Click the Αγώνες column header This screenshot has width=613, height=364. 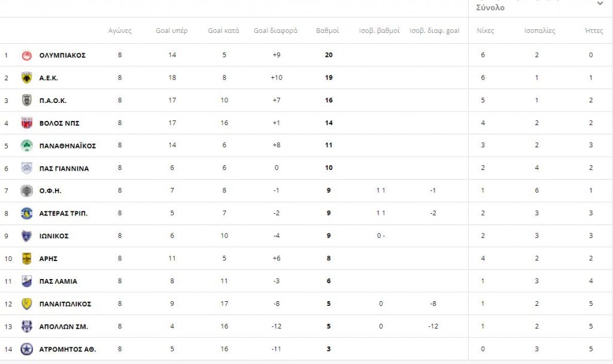coord(120,31)
